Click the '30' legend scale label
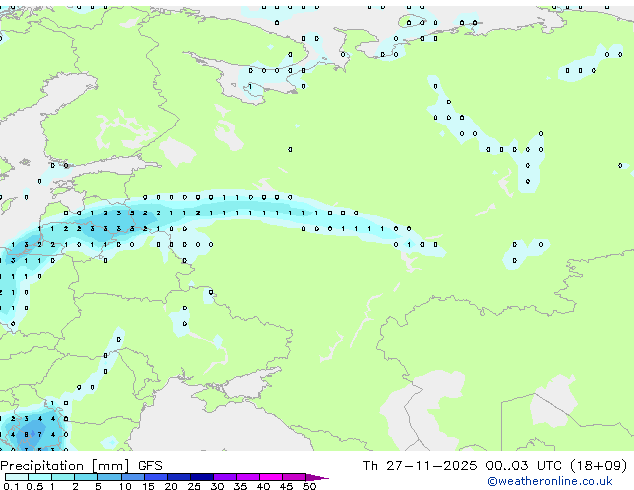Screen dimensions: 634x490 point(217,486)
